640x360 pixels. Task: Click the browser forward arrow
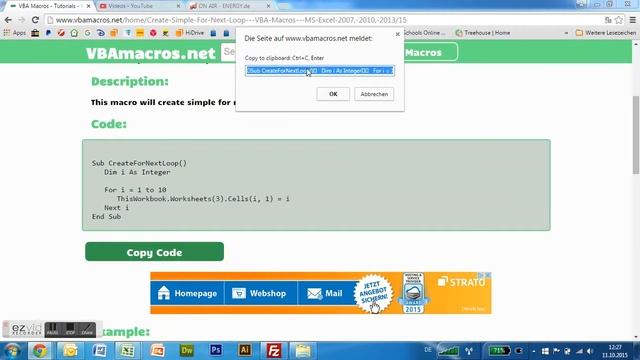click(x=22, y=20)
